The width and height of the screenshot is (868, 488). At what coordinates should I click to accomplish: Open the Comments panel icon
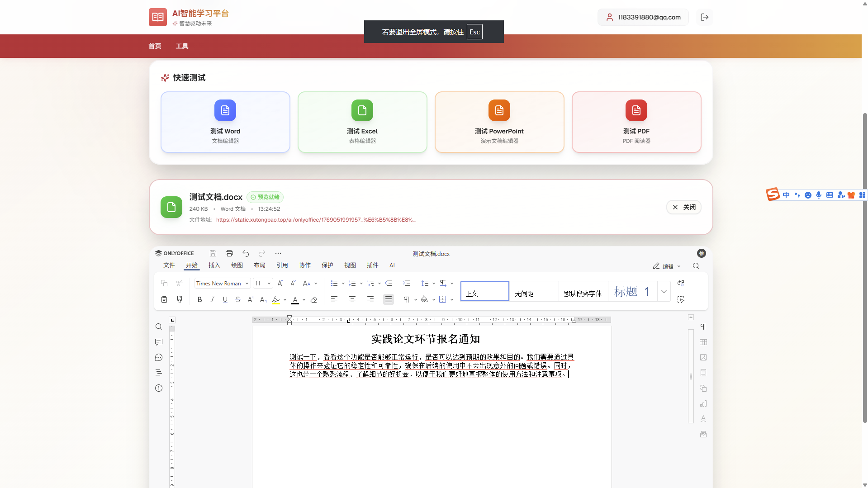pos(158,342)
